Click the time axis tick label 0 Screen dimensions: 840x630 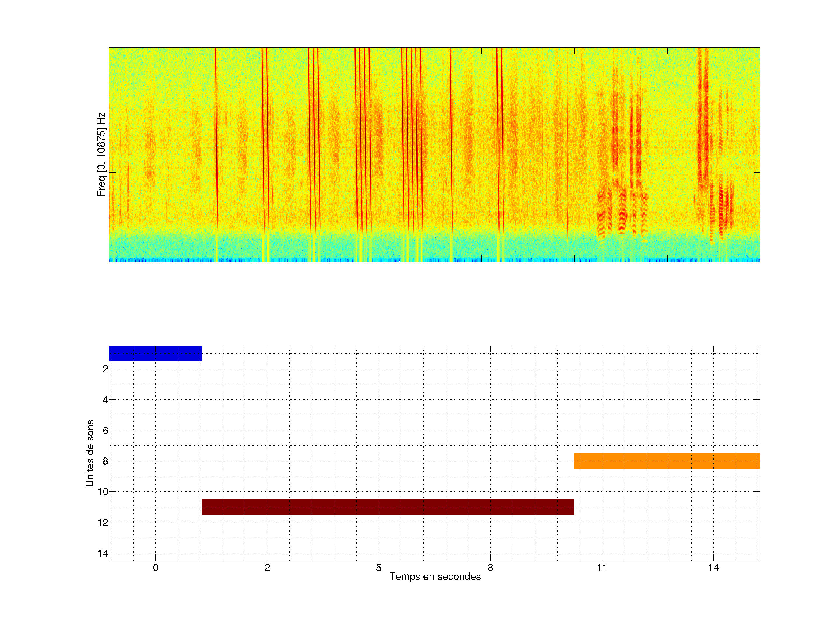[156, 568]
